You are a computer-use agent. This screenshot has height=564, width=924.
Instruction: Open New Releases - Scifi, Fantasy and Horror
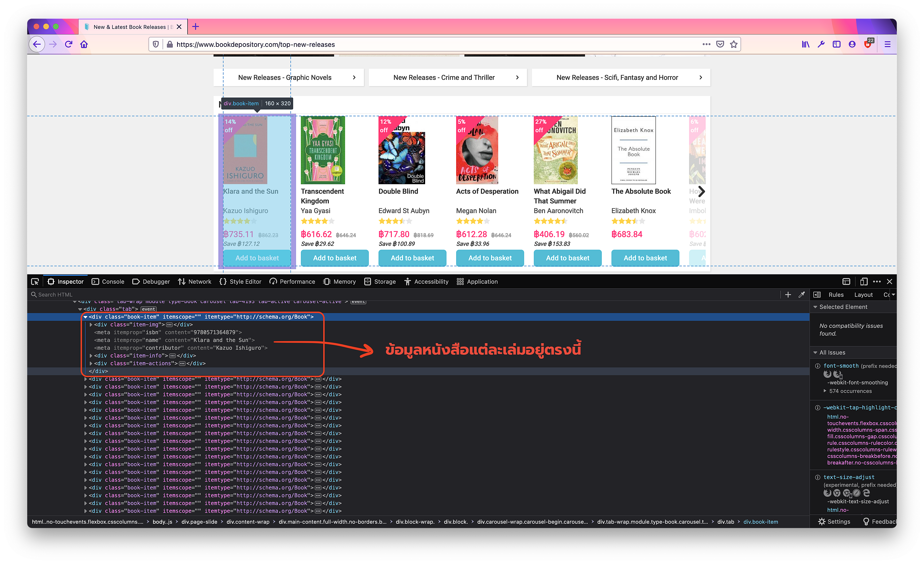tap(621, 78)
